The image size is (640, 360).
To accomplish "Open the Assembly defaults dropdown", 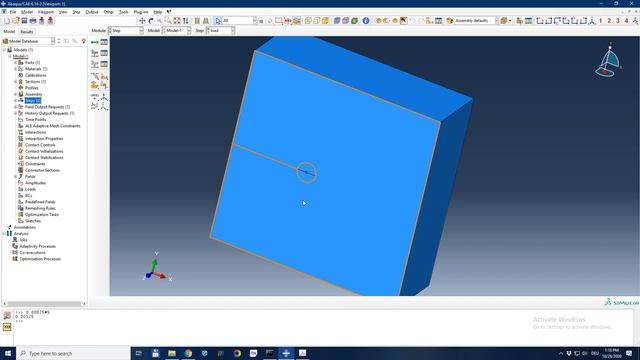I will tap(476, 20).
